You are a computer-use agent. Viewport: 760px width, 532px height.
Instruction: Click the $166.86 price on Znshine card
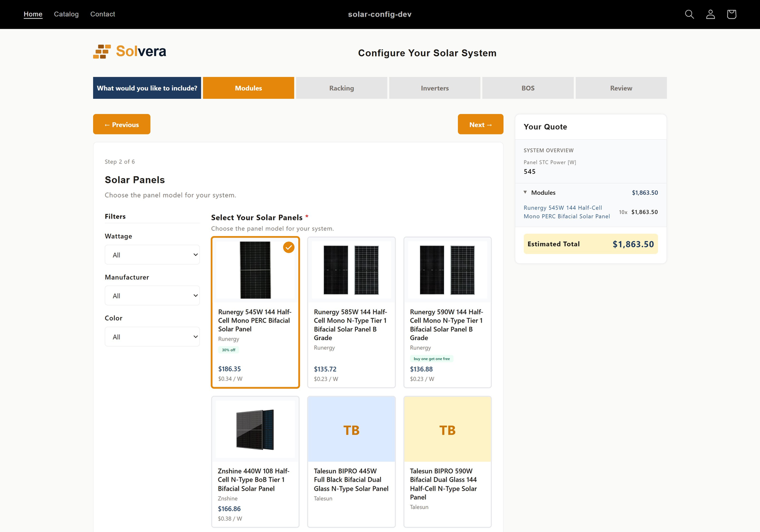pos(229,509)
